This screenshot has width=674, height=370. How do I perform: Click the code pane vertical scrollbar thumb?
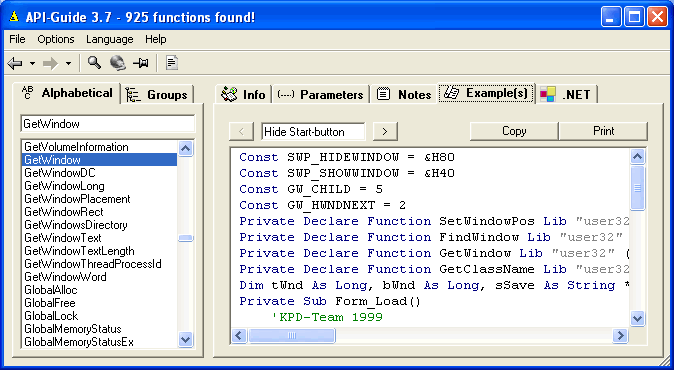637,188
